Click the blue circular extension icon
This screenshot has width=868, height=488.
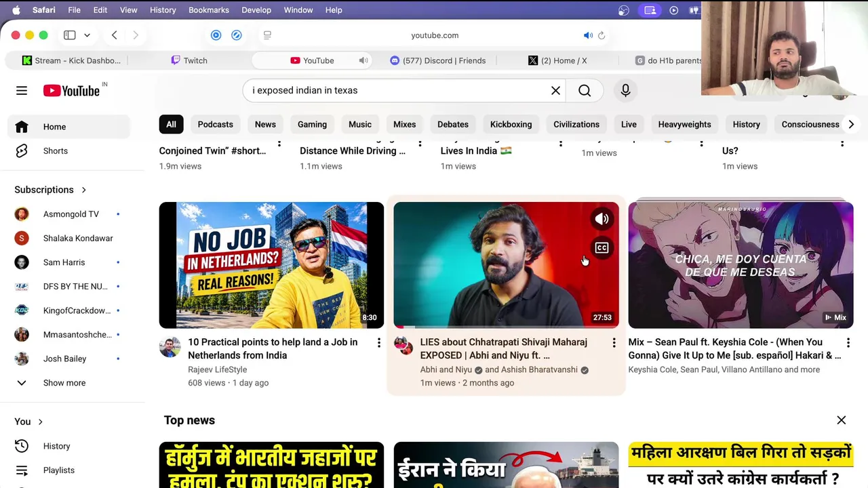pyautogui.click(x=216, y=35)
